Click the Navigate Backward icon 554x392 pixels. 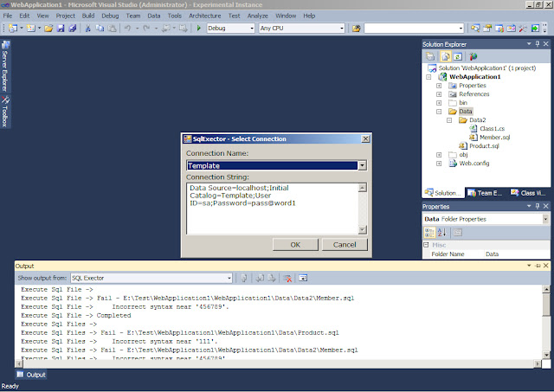click(x=165, y=29)
